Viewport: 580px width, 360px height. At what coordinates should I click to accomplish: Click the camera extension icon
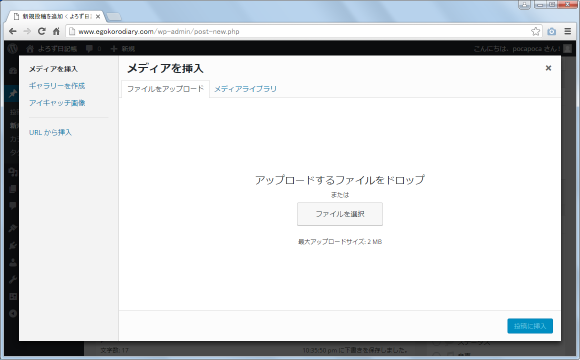pyautogui.click(x=552, y=31)
